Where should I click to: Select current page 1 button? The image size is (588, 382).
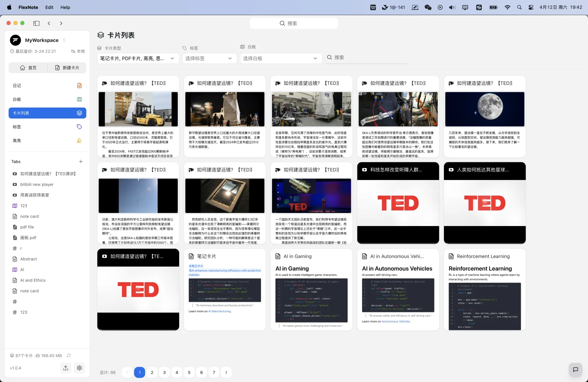[139, 372]
